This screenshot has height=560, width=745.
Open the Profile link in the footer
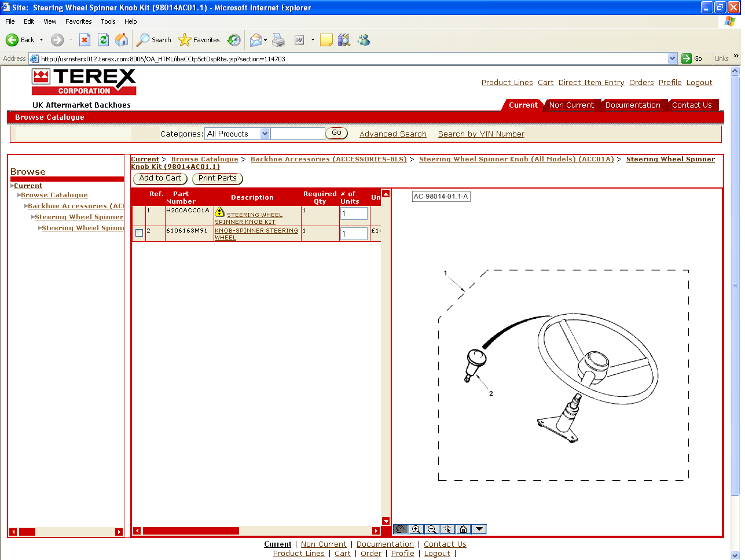(403, 554)
